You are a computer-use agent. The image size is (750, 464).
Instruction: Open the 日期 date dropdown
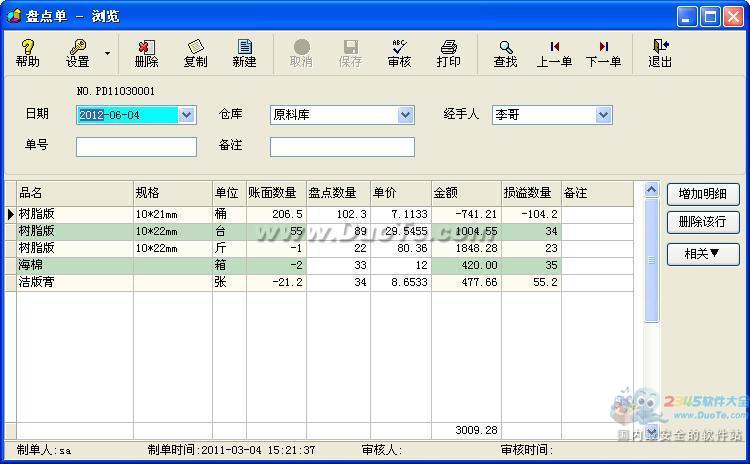[x=187, y=115]
